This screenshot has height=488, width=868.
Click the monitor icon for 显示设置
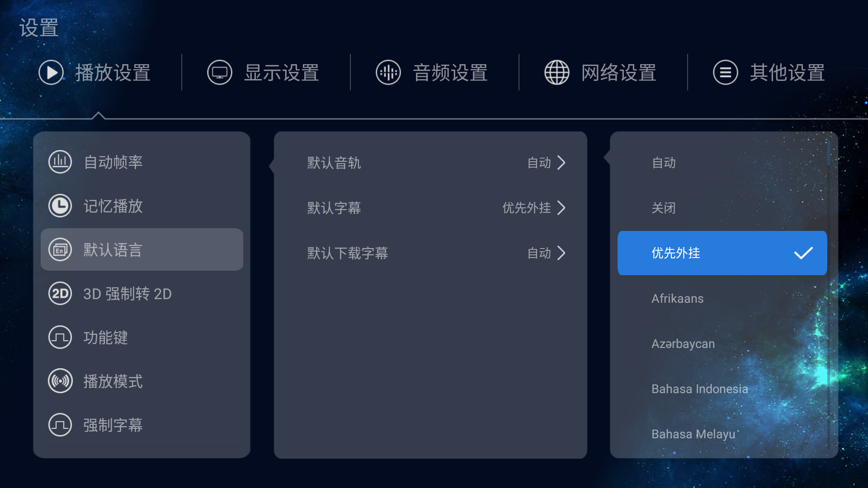point(220,72)
